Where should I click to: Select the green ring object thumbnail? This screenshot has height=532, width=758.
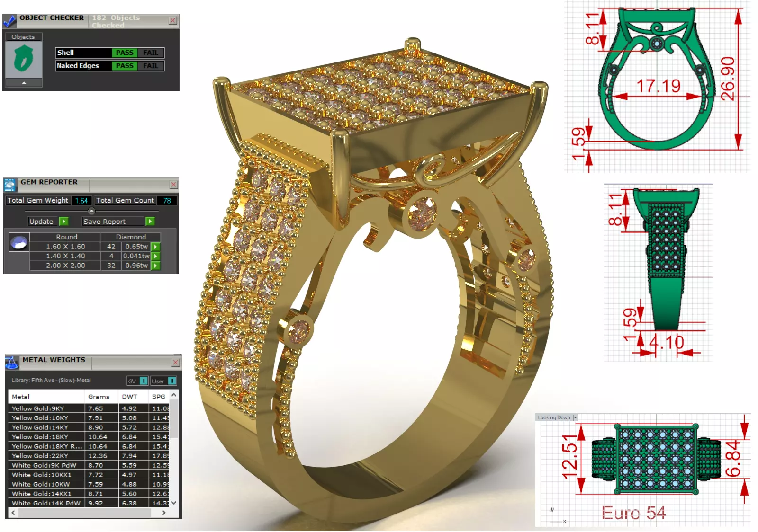pos(23,59)
